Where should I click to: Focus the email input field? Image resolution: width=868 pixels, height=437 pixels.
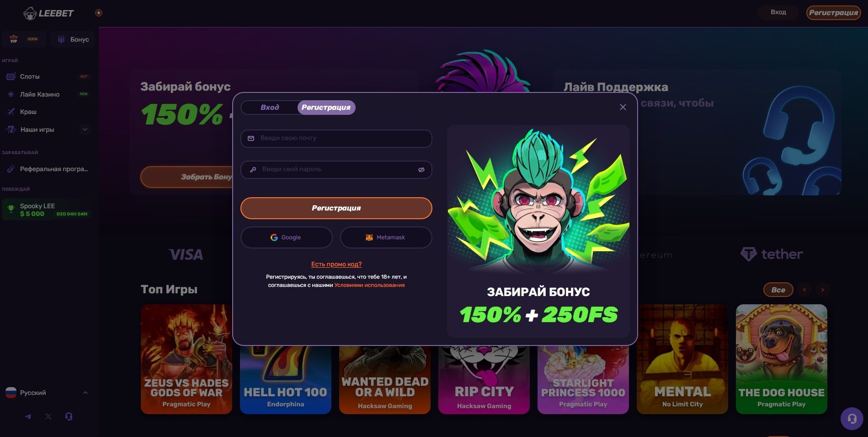click(336, 138)
